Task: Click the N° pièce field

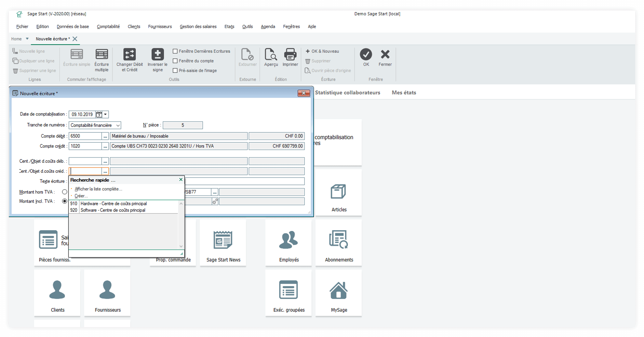Action: (183, 125)
